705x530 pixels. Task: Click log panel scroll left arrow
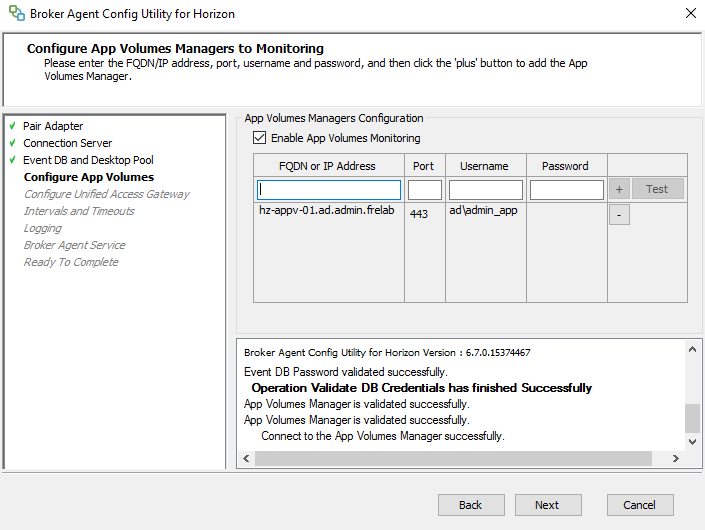pos(246,459)
